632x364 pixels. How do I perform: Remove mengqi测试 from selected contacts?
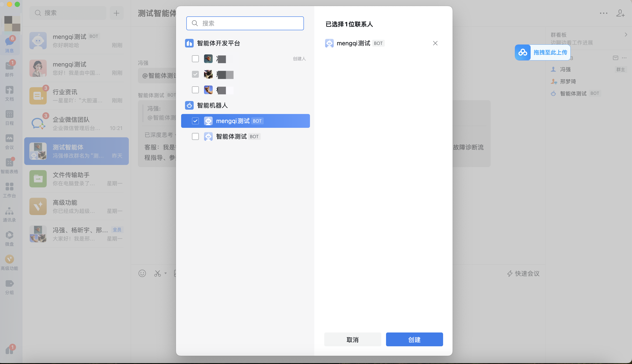click(435, 43)
